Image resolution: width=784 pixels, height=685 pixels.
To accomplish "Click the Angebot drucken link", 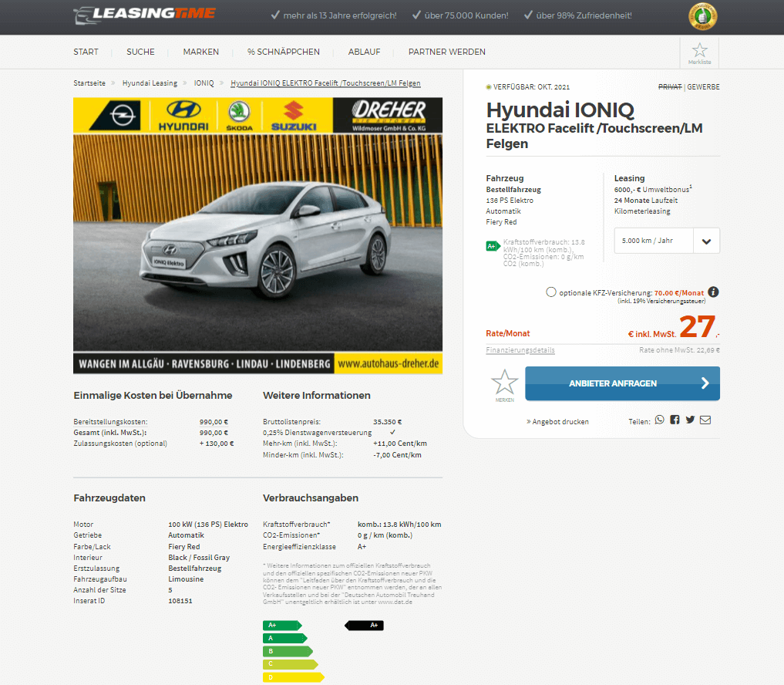I will tap(557, 422).
